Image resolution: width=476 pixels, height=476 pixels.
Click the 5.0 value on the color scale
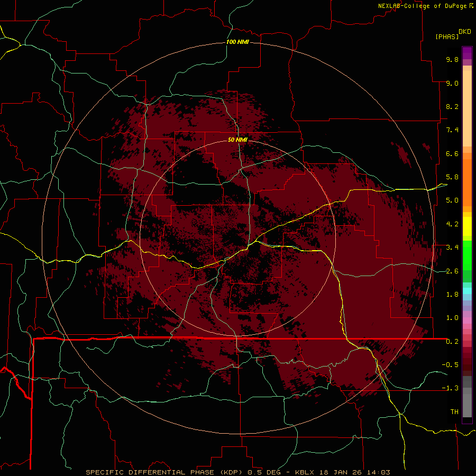tap(452, 200)
